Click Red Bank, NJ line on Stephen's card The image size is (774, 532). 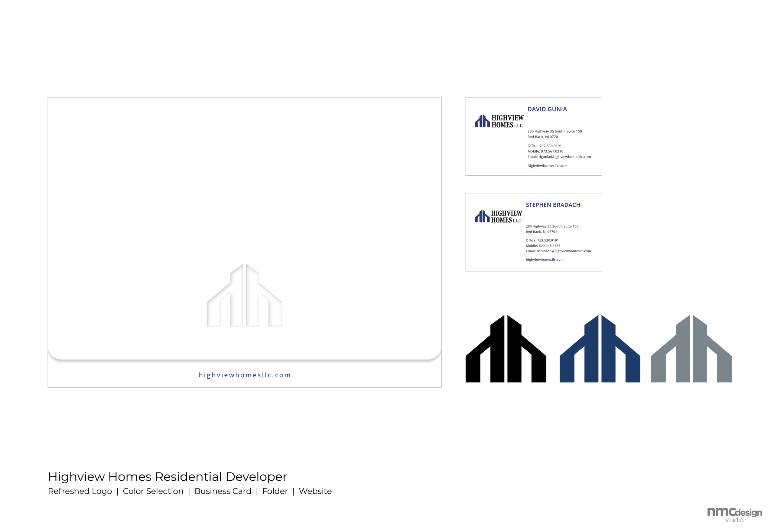[x=541, y=232]
